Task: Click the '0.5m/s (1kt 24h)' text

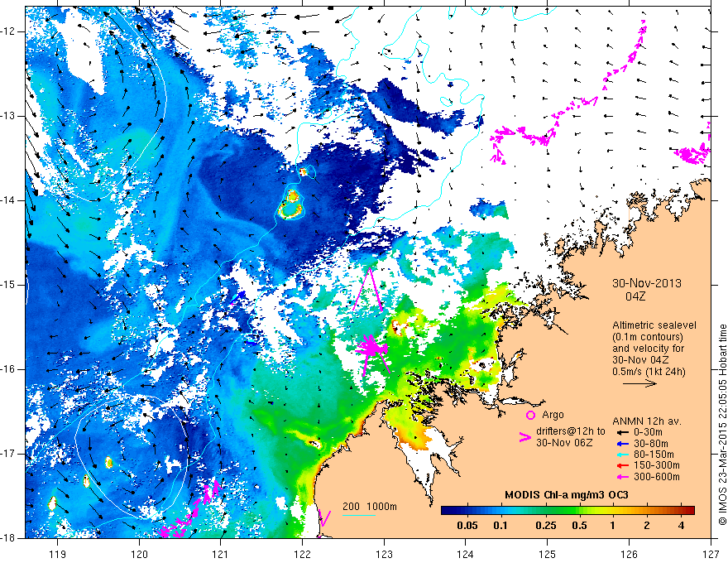Action: 649,372
